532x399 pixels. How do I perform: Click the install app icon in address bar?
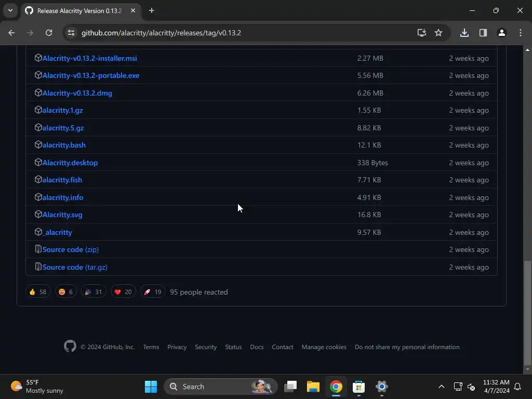[x=421, y=33]
